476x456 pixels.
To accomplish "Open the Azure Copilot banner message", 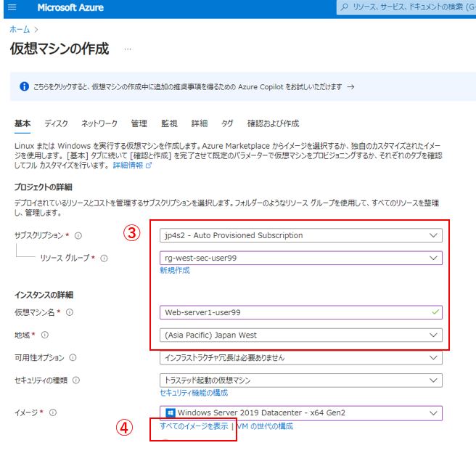I will click(x=187, y=87).
